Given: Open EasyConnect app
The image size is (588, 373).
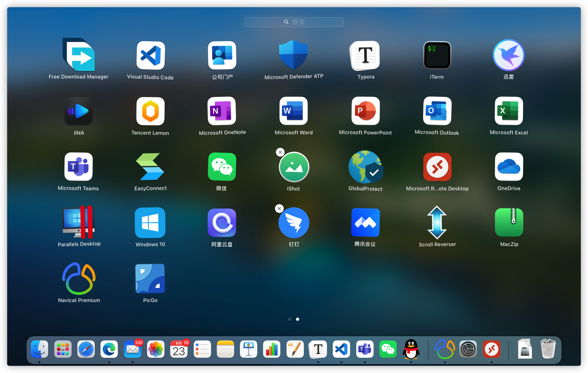Looking at the screenshot, I should click(x=150, y=167).
